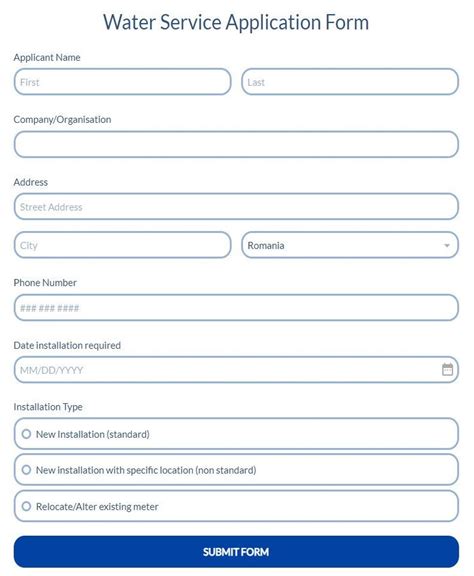Click the Water Service Application Form heading
The height and width of the screenshot is (576, 474).
236,22
